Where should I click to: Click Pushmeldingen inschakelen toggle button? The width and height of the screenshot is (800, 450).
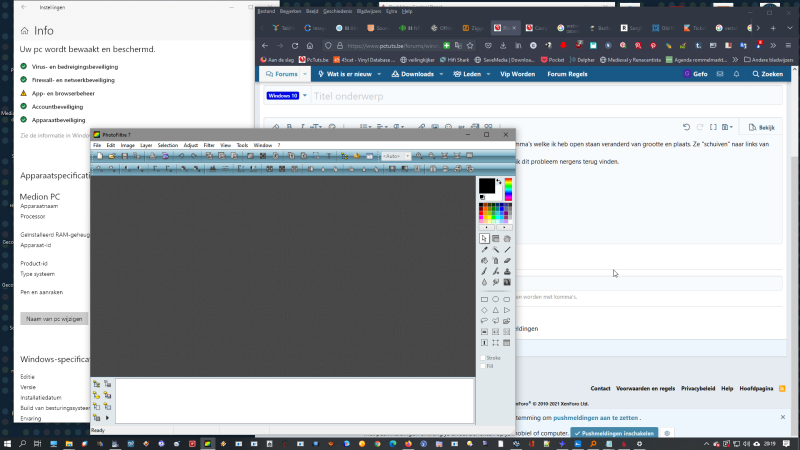click(x=615, y=433)
